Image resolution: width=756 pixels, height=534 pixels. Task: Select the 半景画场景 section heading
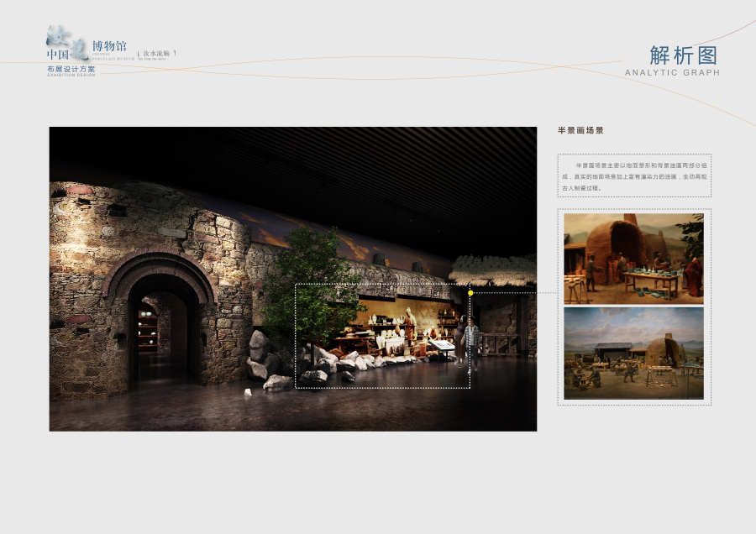[580, 130]
